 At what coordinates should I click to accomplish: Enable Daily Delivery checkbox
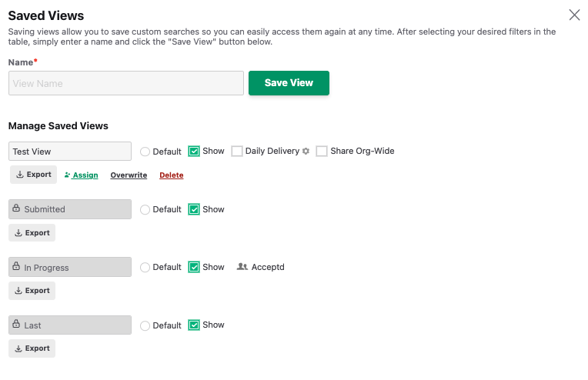pos(237,152)
